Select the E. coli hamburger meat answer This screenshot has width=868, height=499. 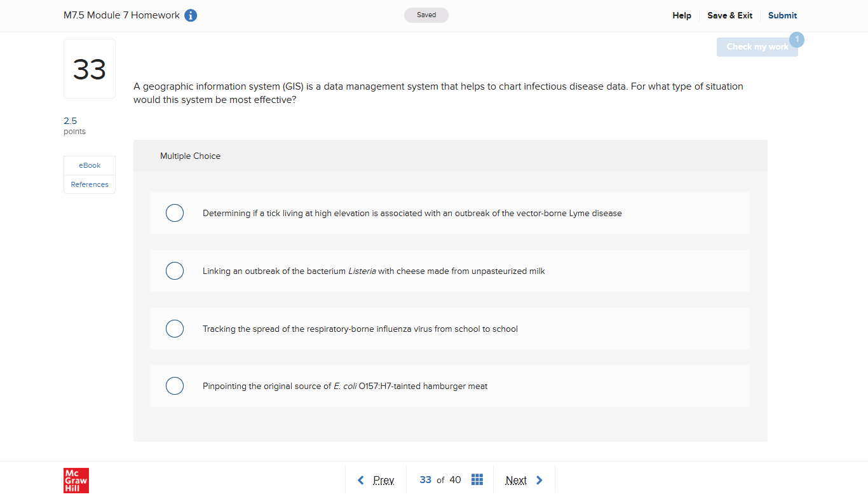(x=175, y=386)
